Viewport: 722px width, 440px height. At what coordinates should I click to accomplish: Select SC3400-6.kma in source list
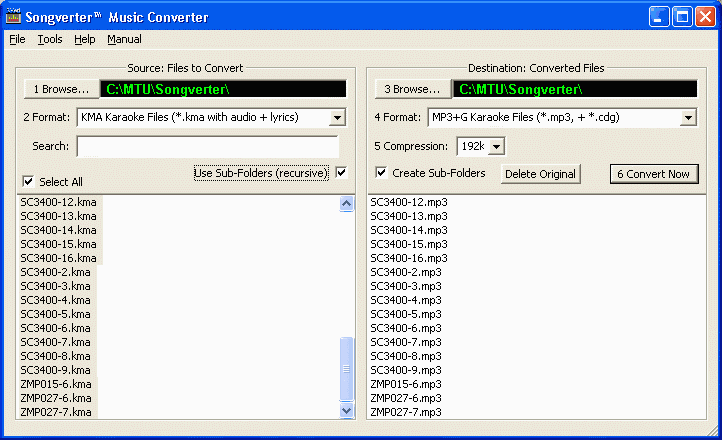pyautogui.click(x=56, y=329)
